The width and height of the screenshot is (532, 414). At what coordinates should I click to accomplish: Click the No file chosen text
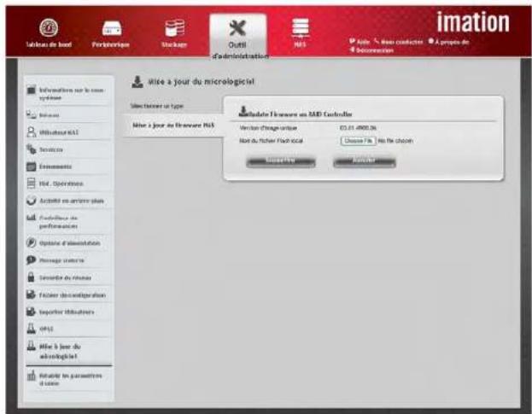(395, 141)
